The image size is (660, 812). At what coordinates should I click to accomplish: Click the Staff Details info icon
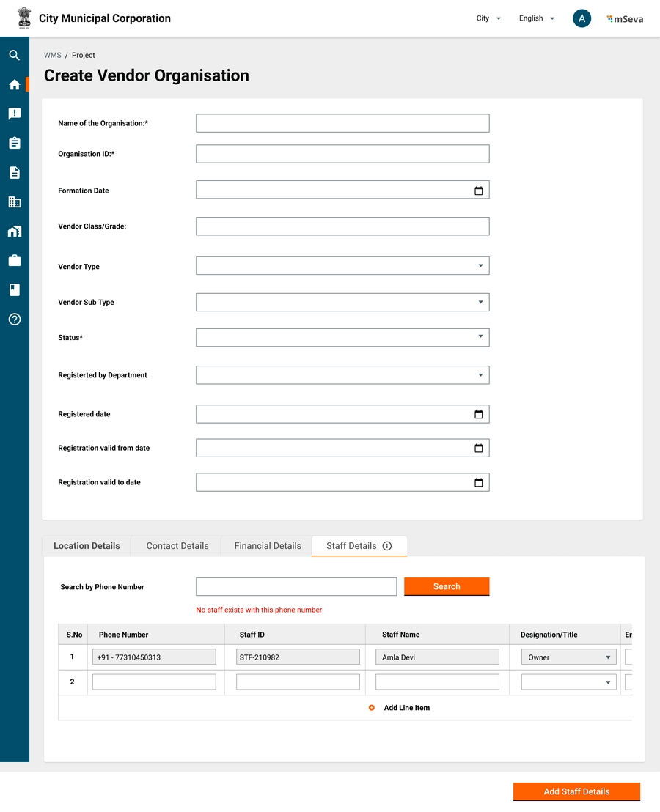coord(387,546)
